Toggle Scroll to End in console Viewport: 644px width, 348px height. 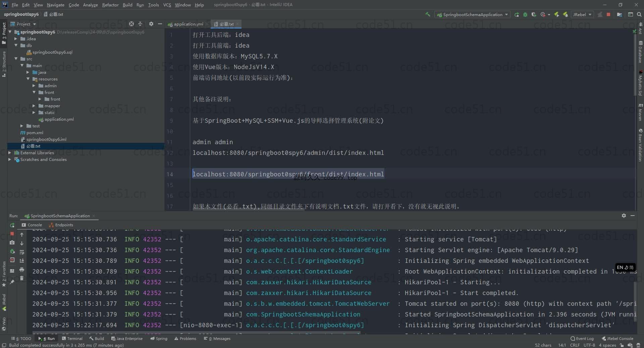coord(22,261)
